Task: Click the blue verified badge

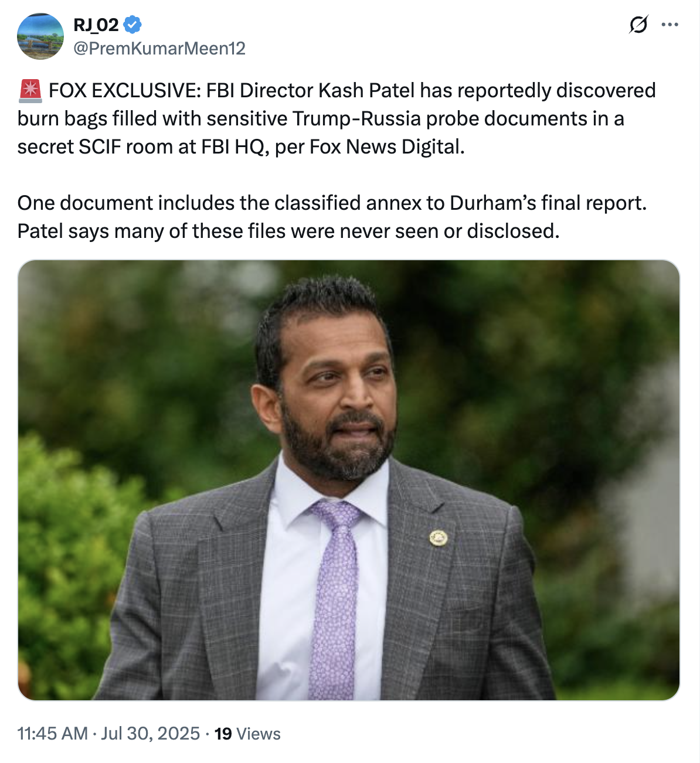Action: (133, 25)
